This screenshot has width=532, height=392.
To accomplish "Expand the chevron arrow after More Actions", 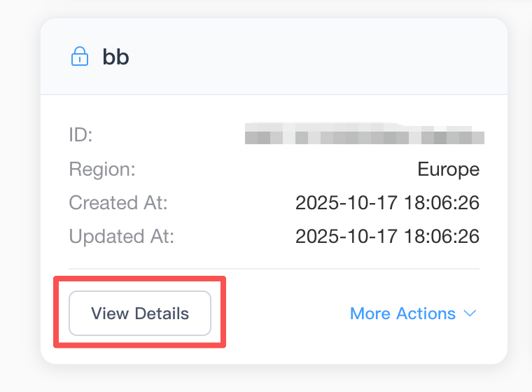I will [470, 314].
